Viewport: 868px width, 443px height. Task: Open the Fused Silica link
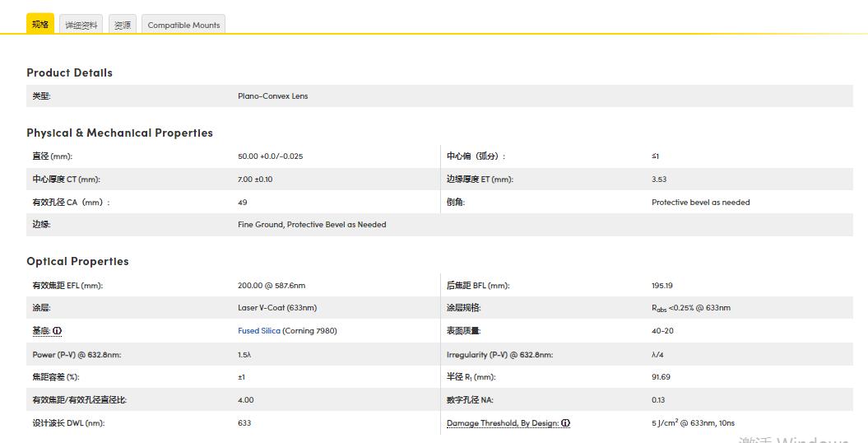[x=258, y=331]
